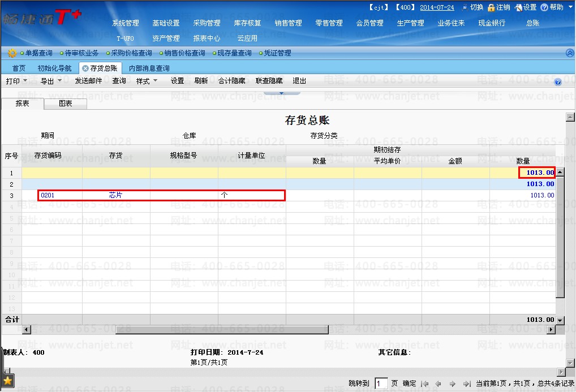Open the 报表中心 menu

[x=207, y=38]
